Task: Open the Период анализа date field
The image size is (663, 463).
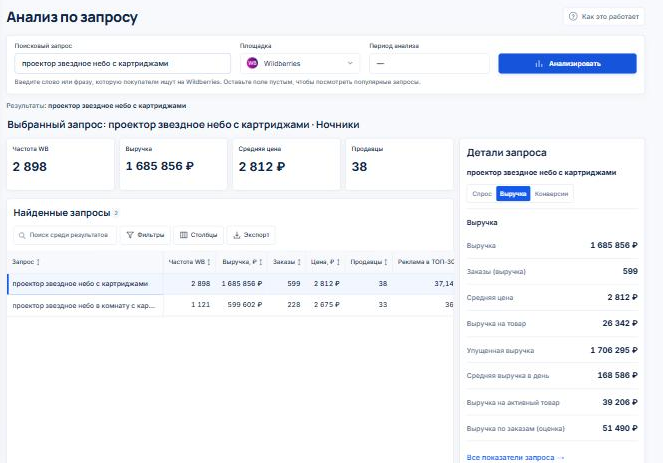Action: pos(429,63)
